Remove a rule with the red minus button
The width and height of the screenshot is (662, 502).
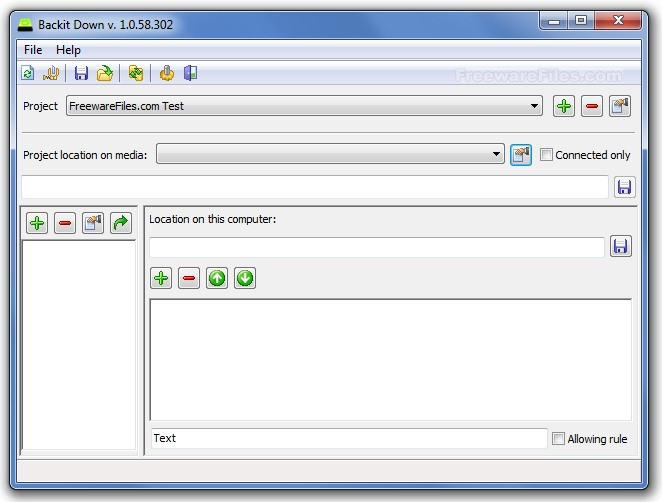[189, 278]
